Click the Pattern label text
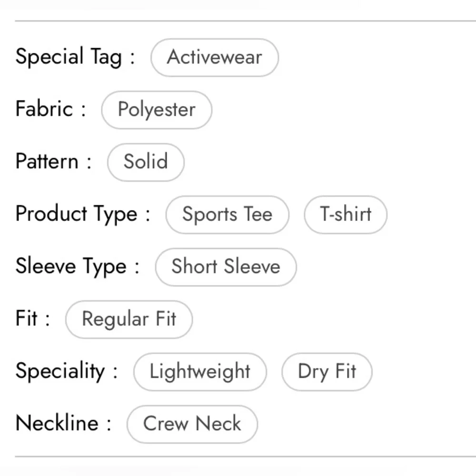Screen dimensions: 476x476 53,161
